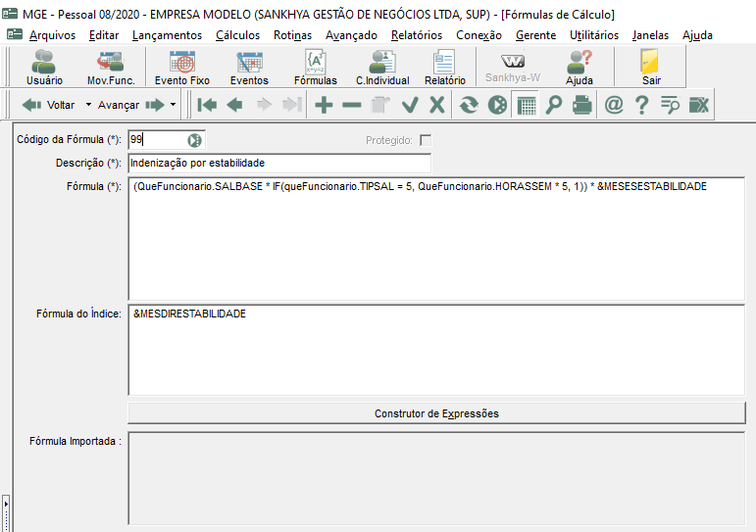
Task: Open the Fórmulas toolbar icon
Action: (316, 67)
